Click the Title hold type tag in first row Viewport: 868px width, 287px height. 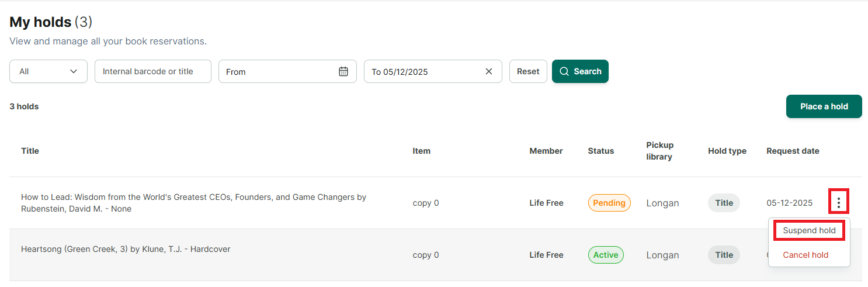(724, 203)
